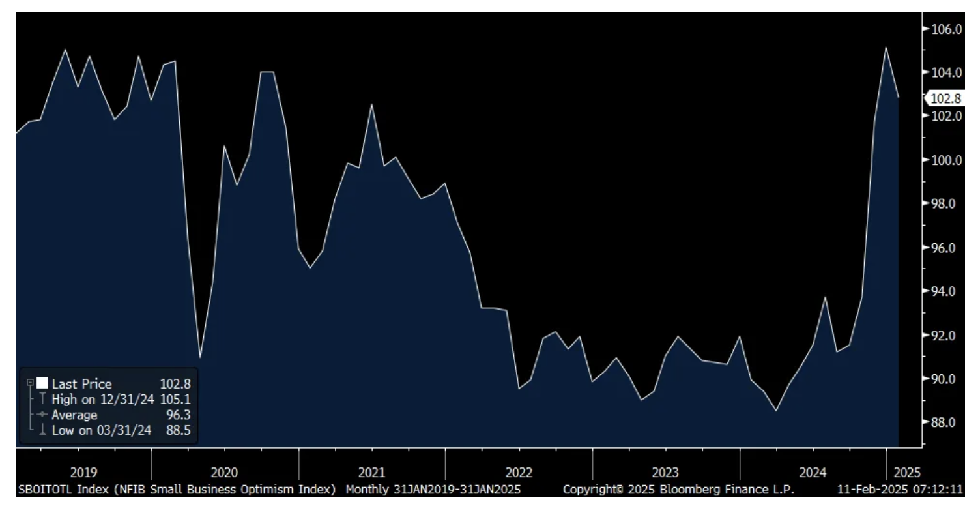
Task: Select the 2024 label on time axis
Action: [813, 473]
